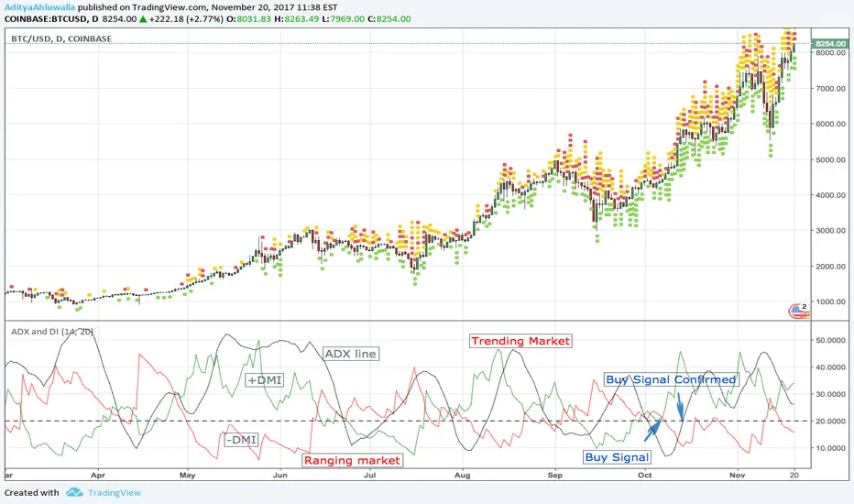
Task: Click the flag event icon on price chart
Action: pyautogui.click(x=798, y=311)
